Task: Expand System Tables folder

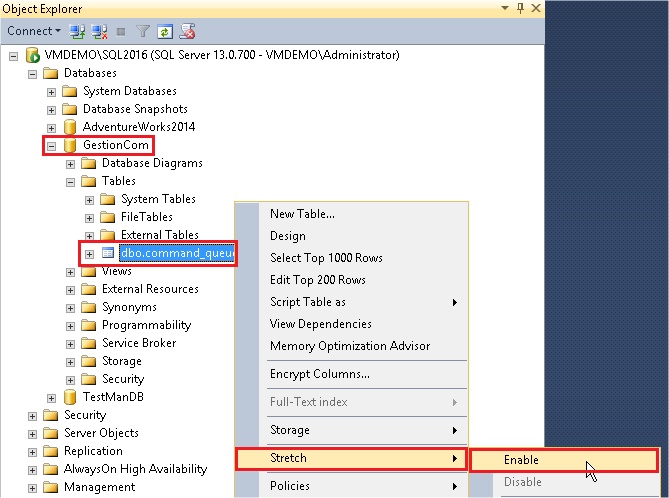Action: tap(89, 200)
